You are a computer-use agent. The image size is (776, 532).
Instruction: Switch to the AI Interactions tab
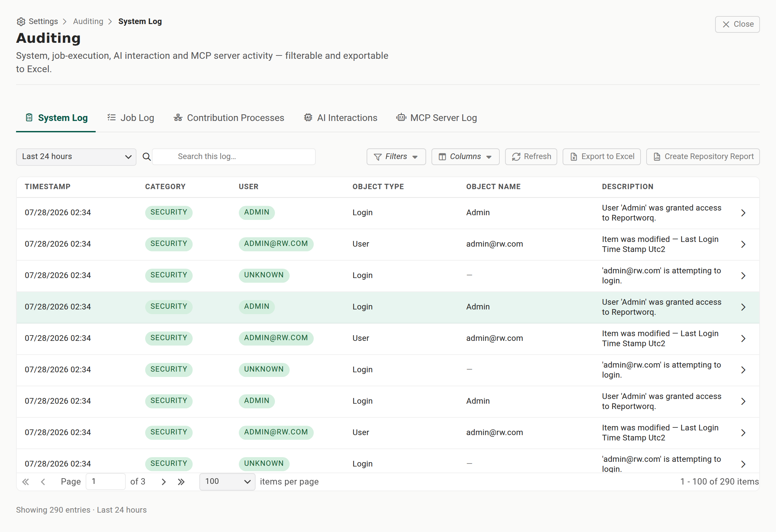[x=341, y=118]
